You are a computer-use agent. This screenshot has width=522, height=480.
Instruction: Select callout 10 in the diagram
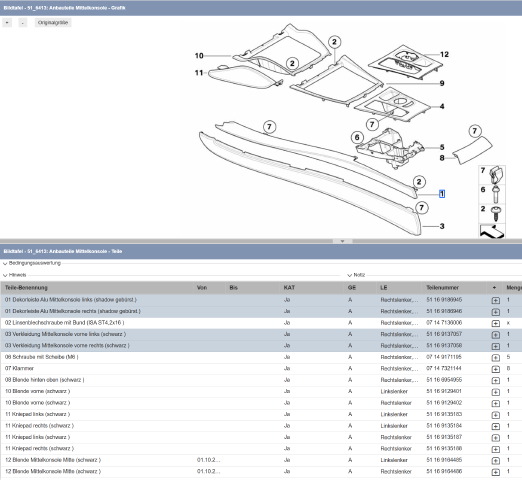pyautogui.click(x=199, y=56)
